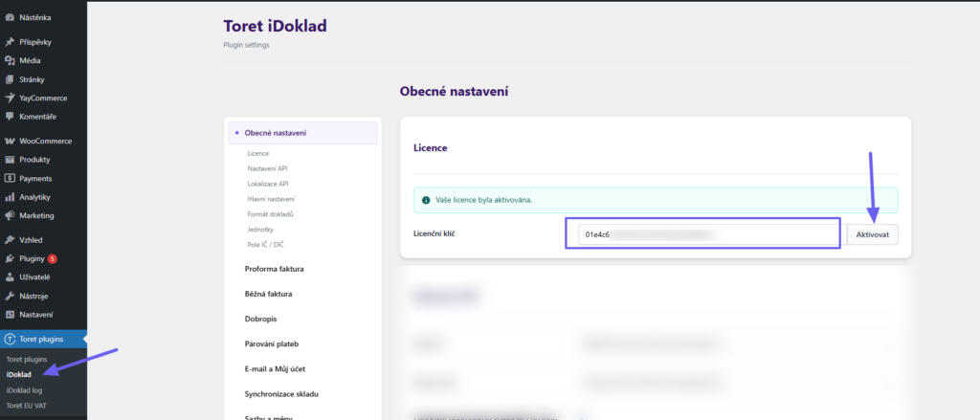Click the YayCommerce icon
This screenshot has height=420, width=980.
pos(10,99)
